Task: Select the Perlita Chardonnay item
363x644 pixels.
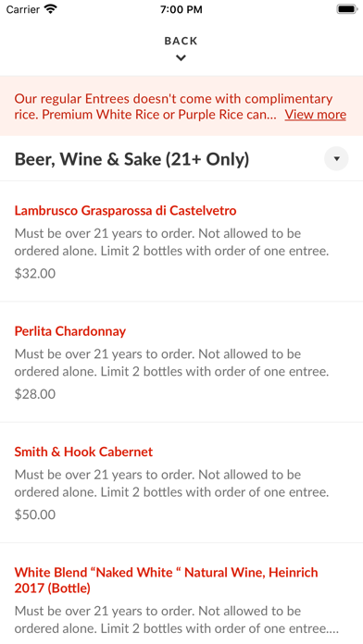Action: click(181, 362)
